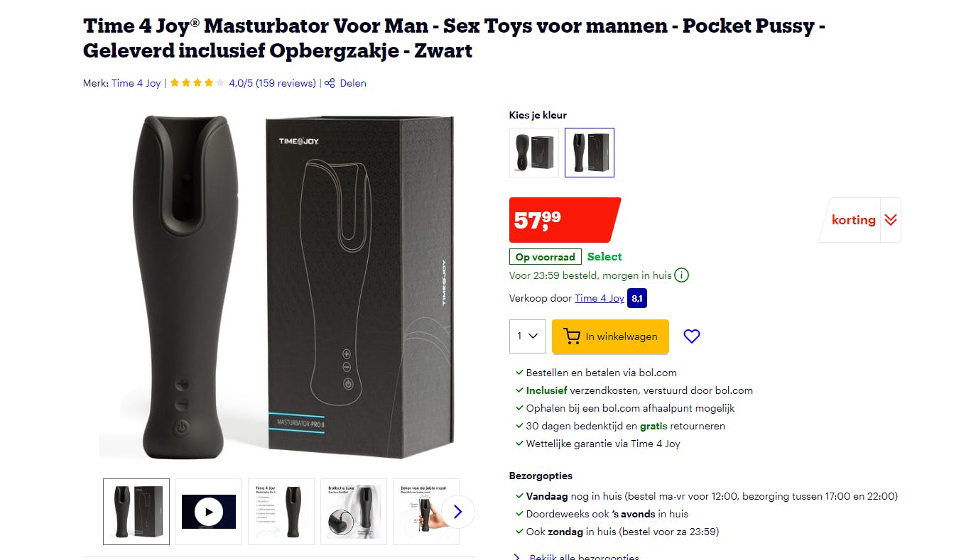Click the share icon next to Delen
Screen dimensions: 971x560
(330, 83)
